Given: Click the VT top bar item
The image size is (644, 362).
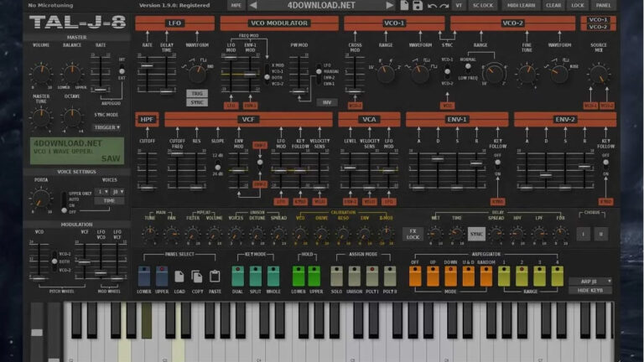Looking at the screenshot, I should [x=459, y=5].
